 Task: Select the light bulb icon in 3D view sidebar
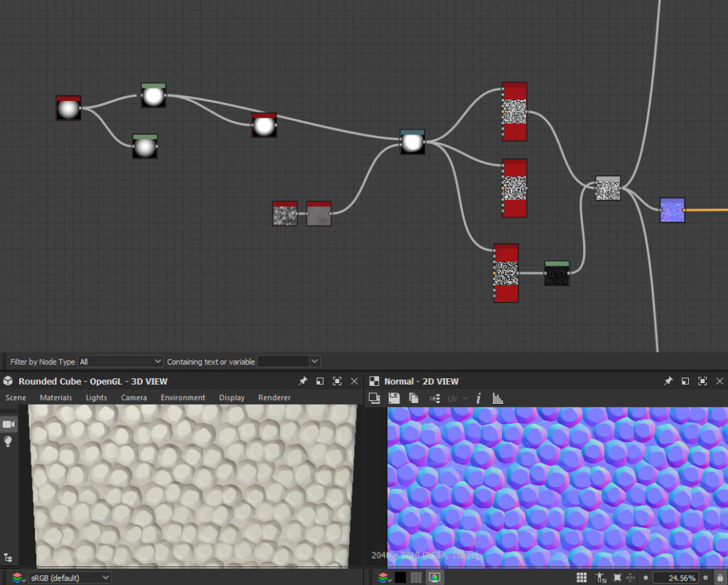8,441
